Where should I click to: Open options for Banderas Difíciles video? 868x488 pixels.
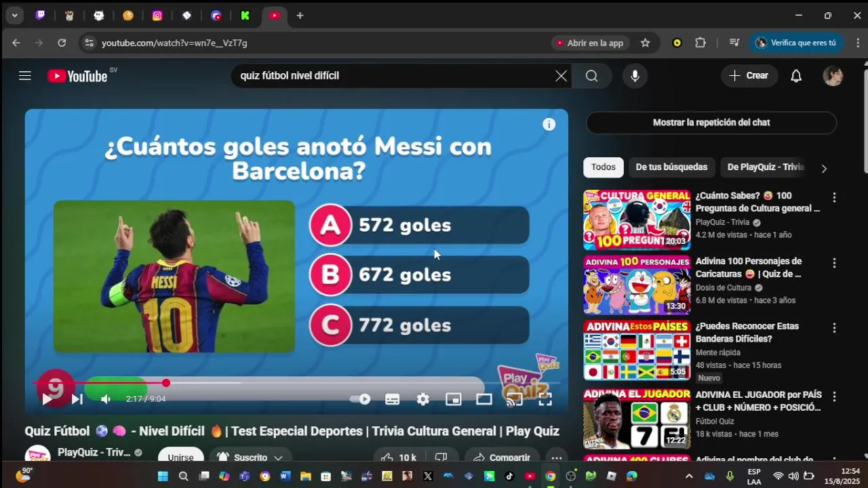pyautogui.click(x=834, y=328)
